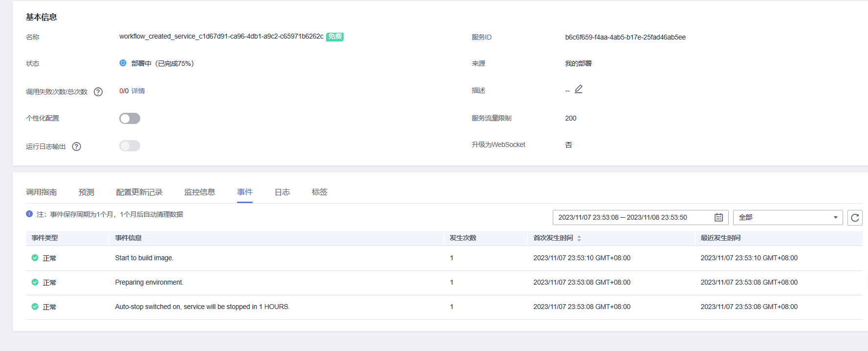This screenshot has height=351, width=868.
Task: Click the 免费 badge next to service name
Action: [335, 37]
